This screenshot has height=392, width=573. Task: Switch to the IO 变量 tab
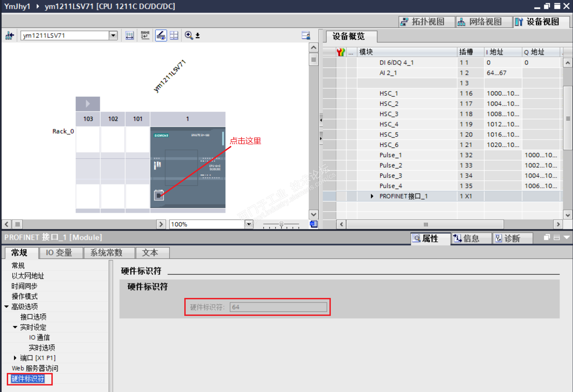(59, 253)
